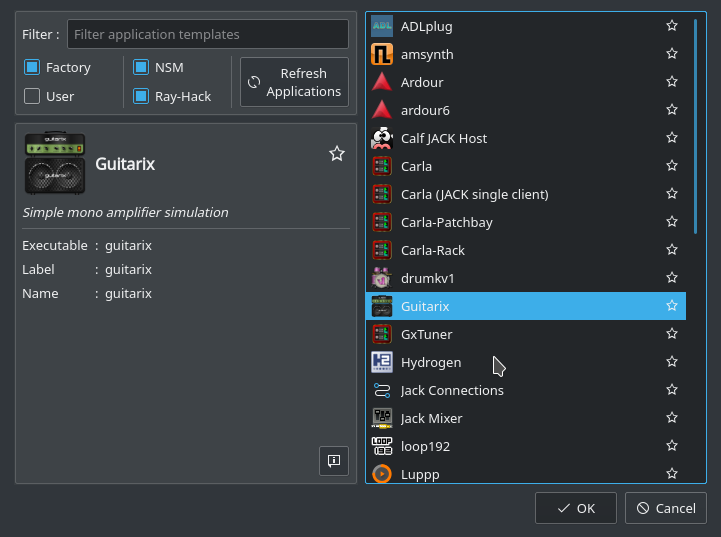Toggle favorite star for Hydrogen
The image size is (721, 537).
[672, 362]
